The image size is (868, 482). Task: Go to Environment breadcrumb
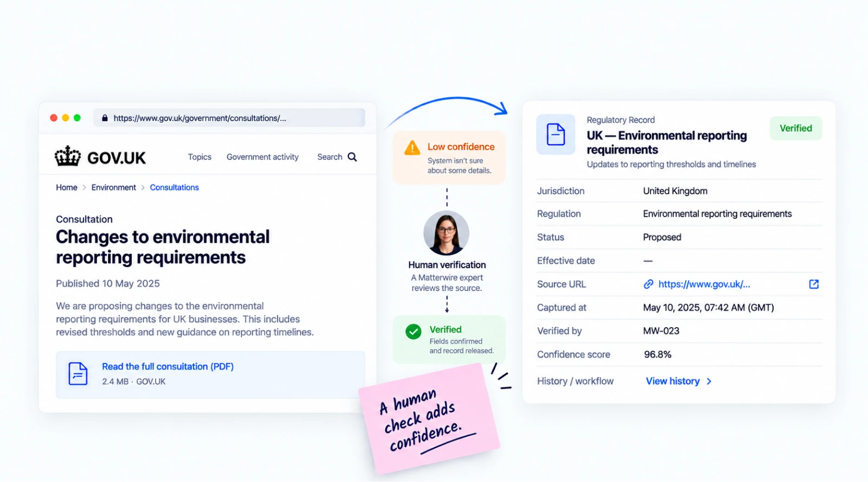click(x=114, y=187)
